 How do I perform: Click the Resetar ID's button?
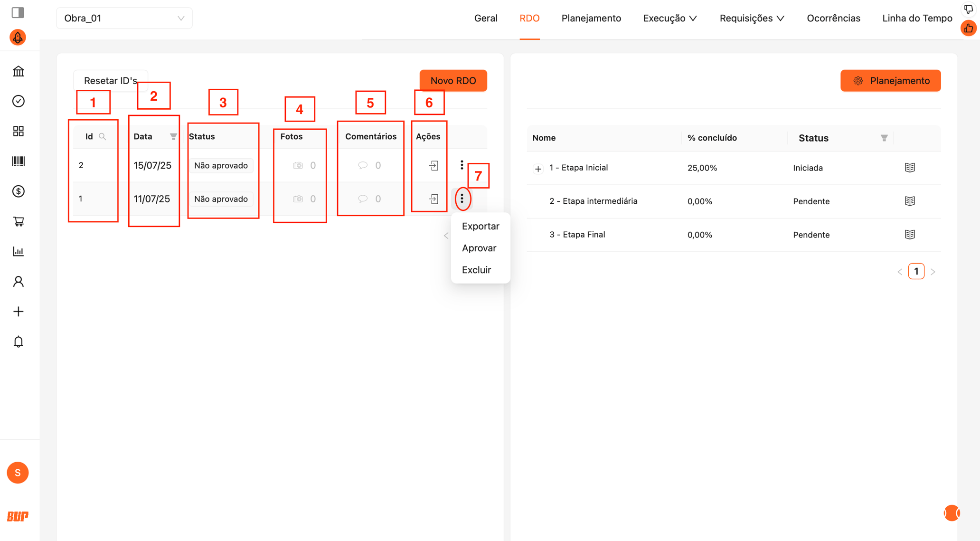click(110, 81)
